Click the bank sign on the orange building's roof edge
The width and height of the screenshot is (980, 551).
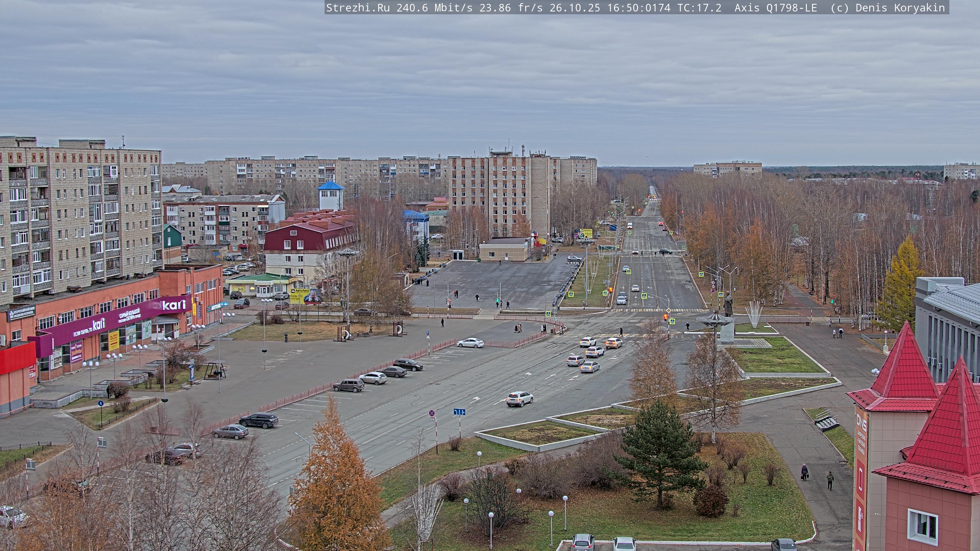click(21, 314)
